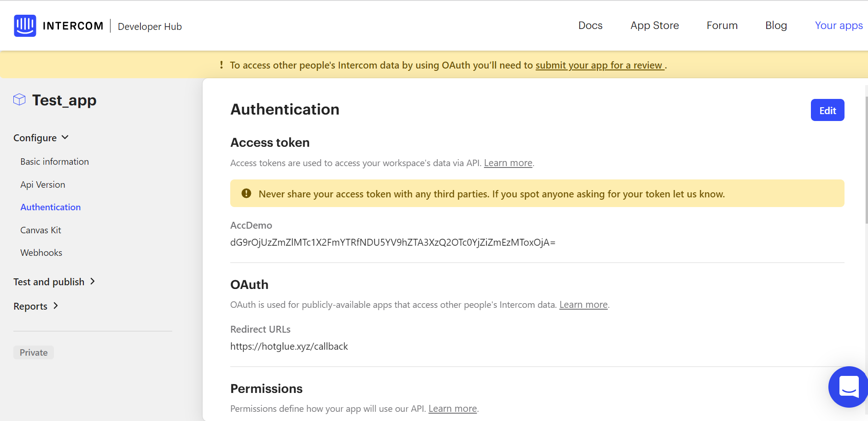Click the Intercom logo icon
Image resolution: width=868 pixels, height=421 pixels.
click(x=25, y=26)
